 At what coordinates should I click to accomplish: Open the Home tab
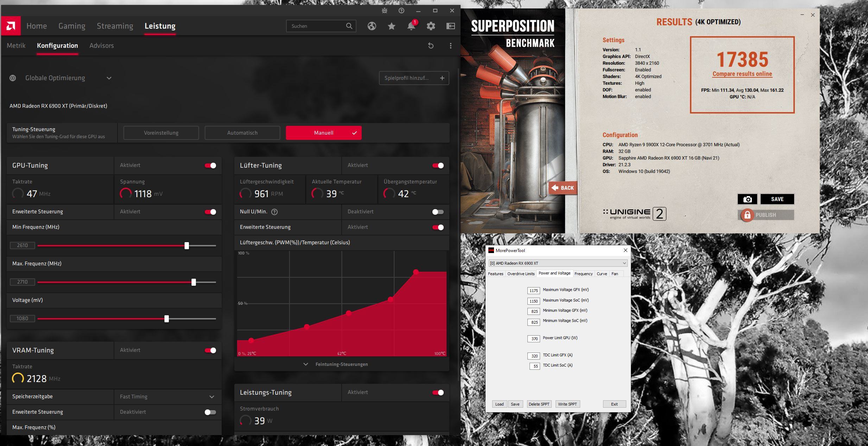[x=37, y=26]
